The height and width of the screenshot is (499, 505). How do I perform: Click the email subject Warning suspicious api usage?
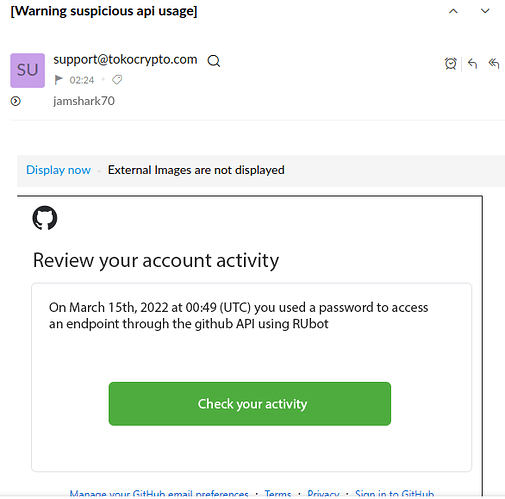pyautogui.click(x=104, y=11)
